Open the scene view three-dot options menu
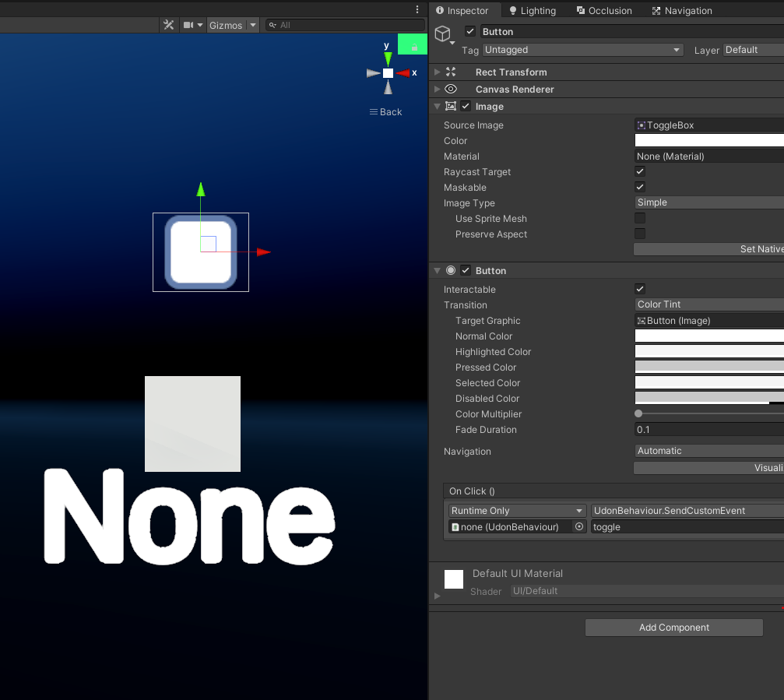The width and height of the screenshot is (784, 700). pos(417,9)
